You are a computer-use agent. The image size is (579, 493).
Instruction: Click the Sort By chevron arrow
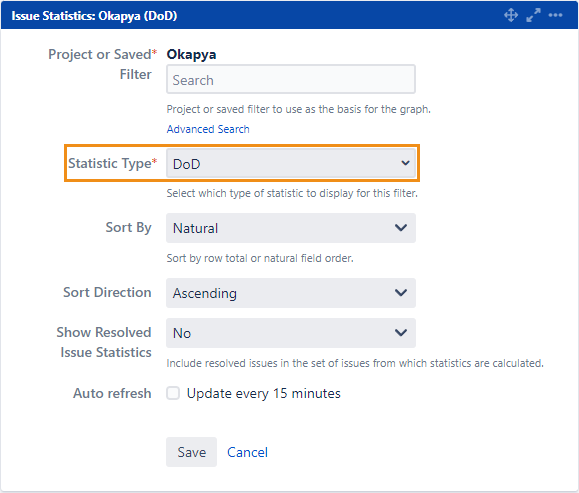tap(401, 227)
